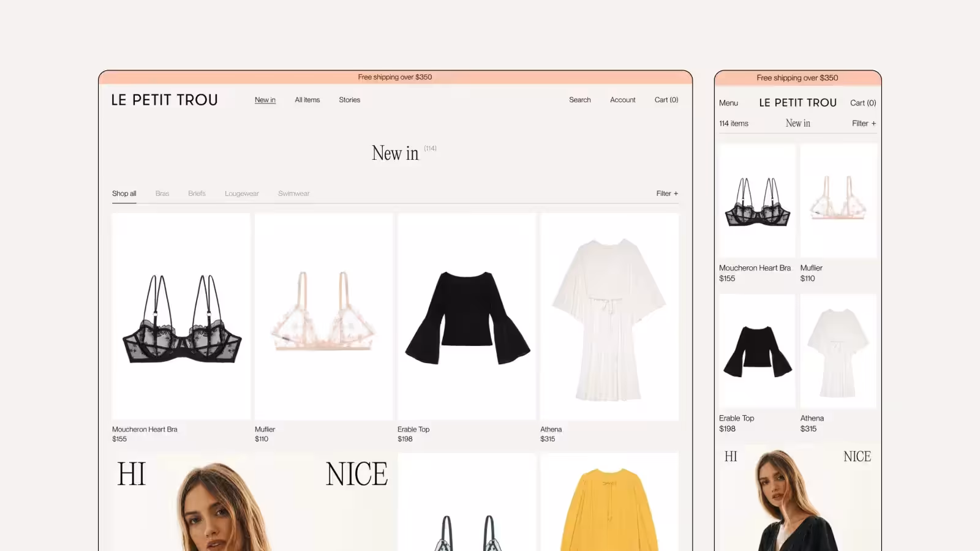Screen dimensions: 980x551
Task: Select the desktop white Athena dress image
Action: [609, 317]
